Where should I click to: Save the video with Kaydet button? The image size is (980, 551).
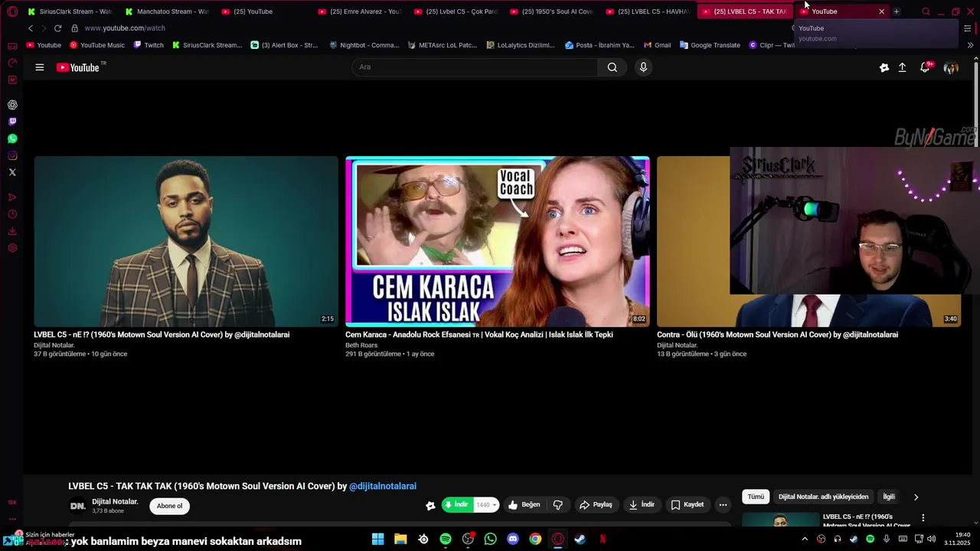click(x=688, y=505)
